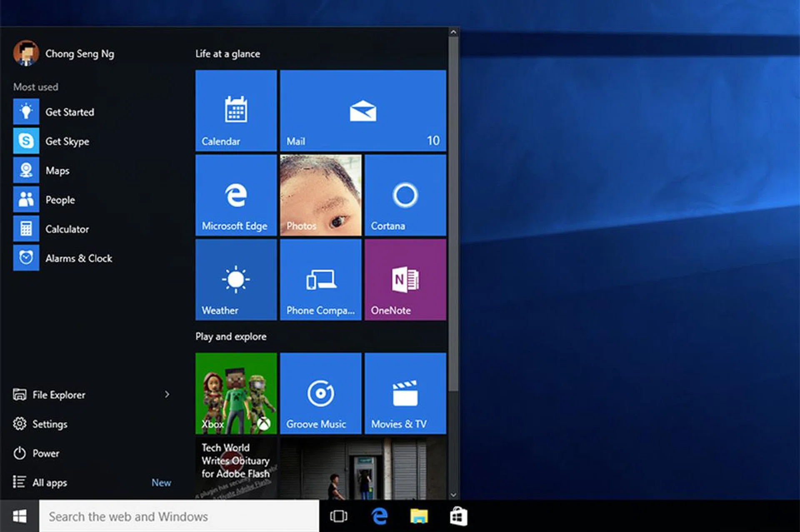Open the Power menu
800x532 pixels.
pyautogui.click(x=45, y=453)
